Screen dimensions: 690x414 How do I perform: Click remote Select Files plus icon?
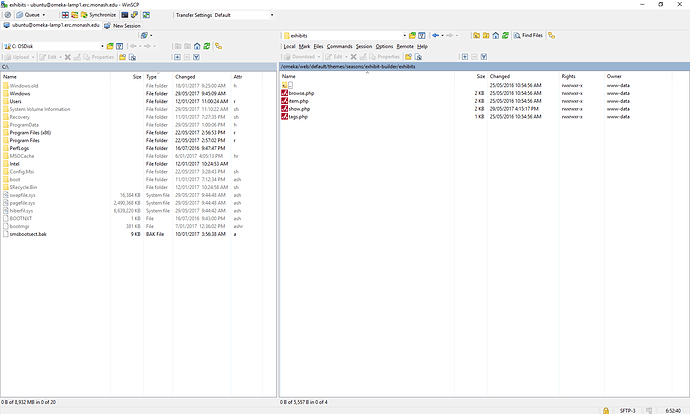click(x=465, y=57)
